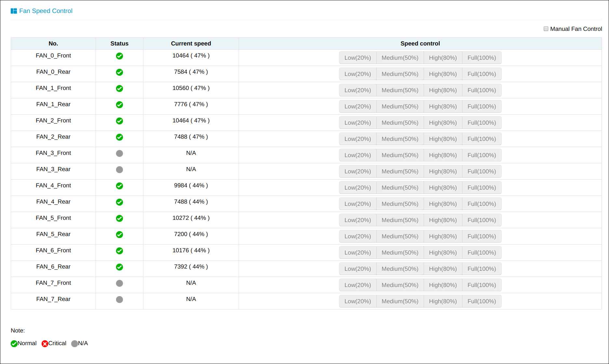This screenshot has width=609, height=364.
Task: Set FAN_0_Front to Low(20%)
Action: click(358, 58)
